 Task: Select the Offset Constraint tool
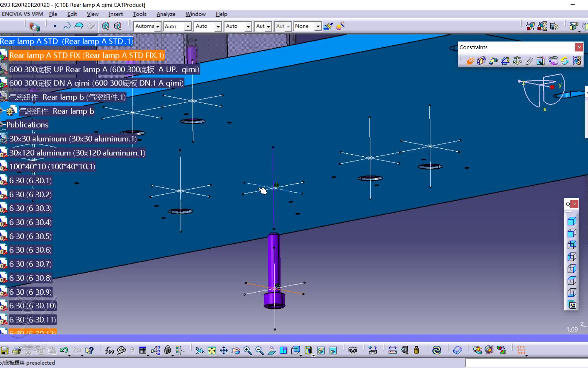tap(493, 61)
